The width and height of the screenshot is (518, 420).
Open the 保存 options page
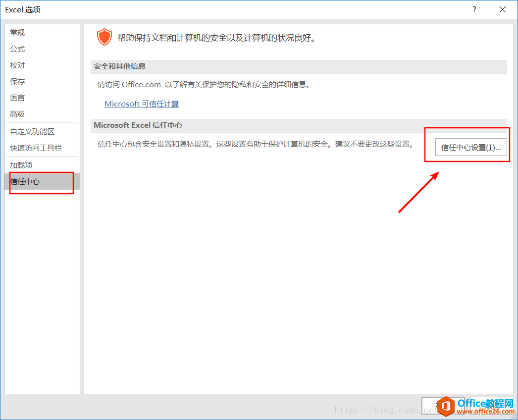(17, 81)
